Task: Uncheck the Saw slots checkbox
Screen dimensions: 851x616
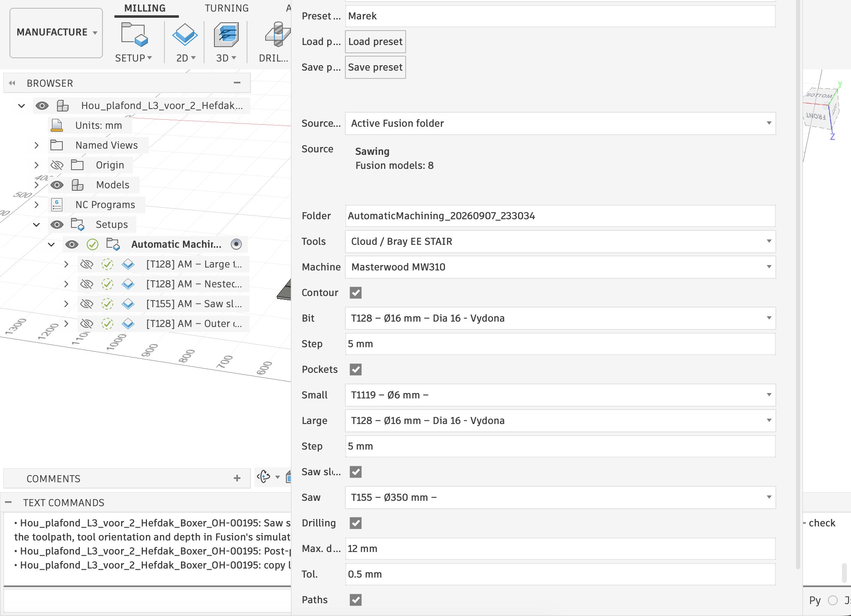Action: pyautogui.click(x=356, y=472)
